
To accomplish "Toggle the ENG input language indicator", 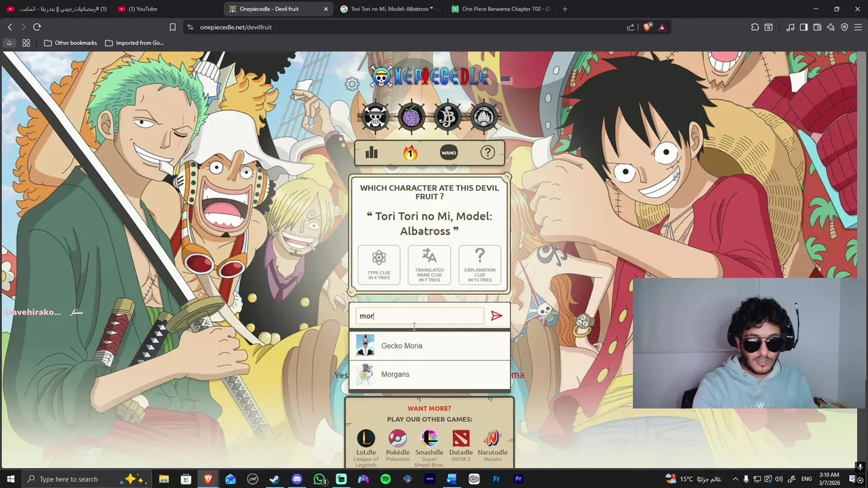I will point(806,479).
